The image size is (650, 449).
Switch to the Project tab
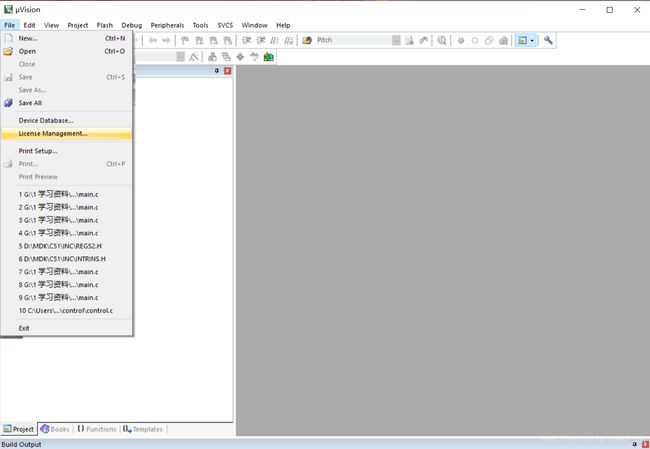19,429
